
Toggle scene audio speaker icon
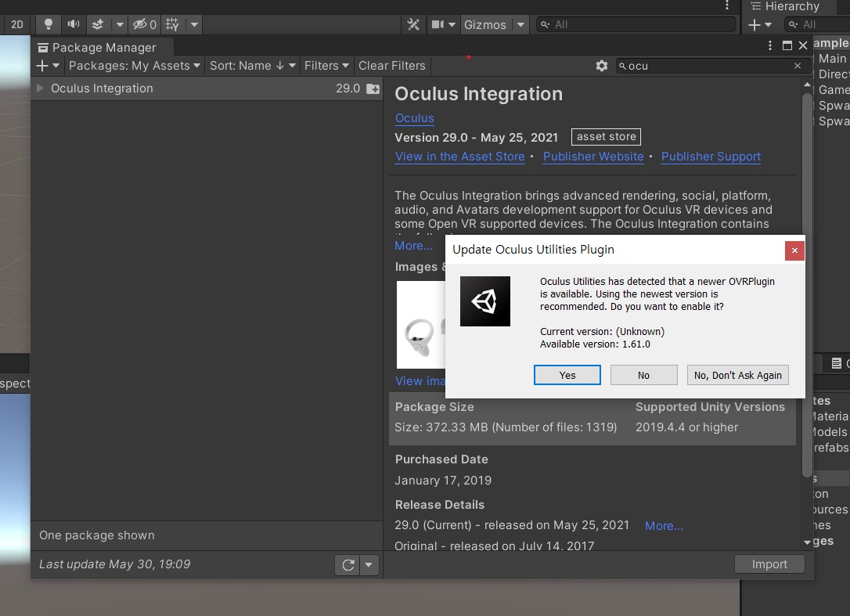[74, 24]
